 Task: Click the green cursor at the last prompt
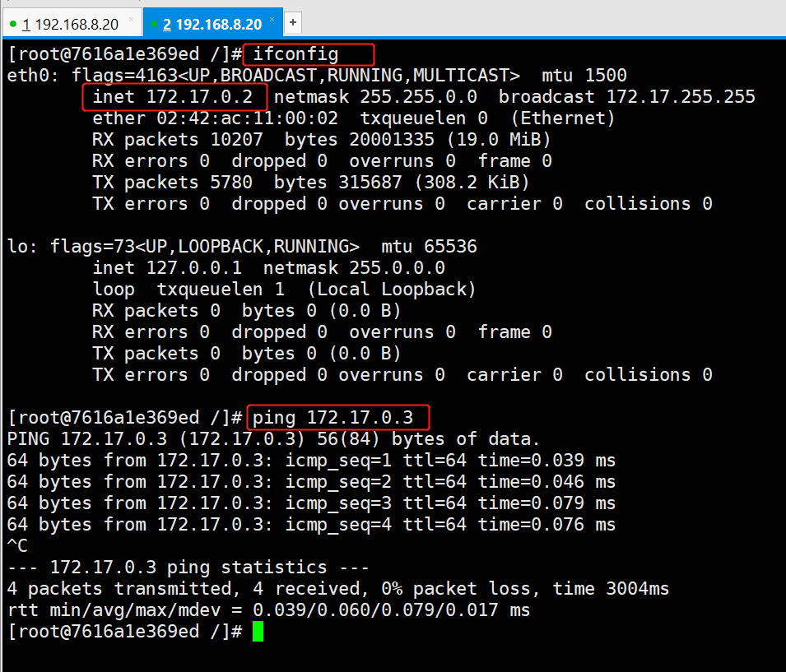pos(258,632)
